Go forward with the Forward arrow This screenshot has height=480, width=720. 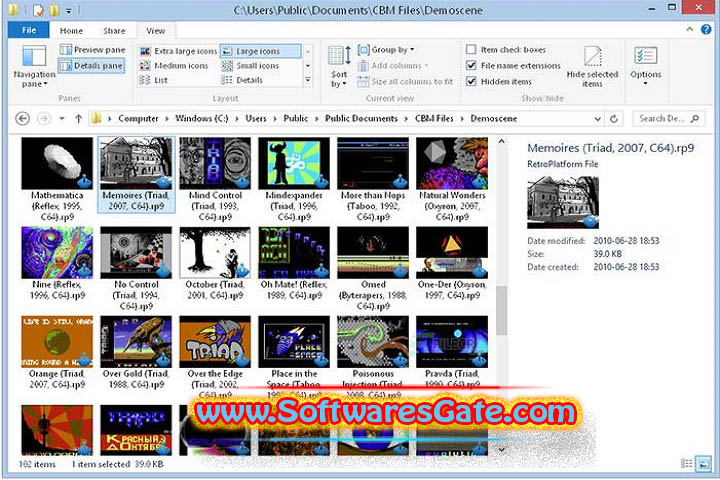[44, 119]
